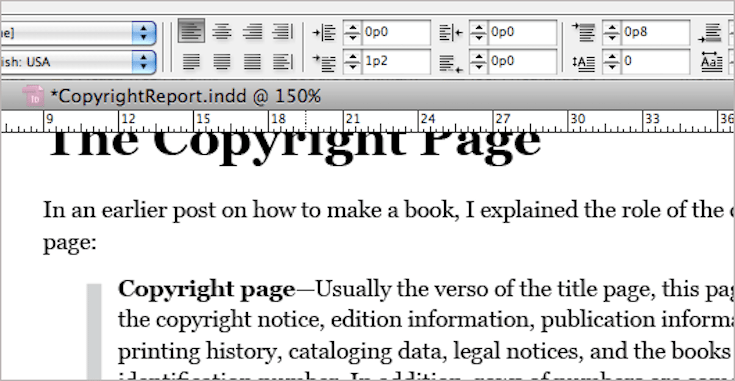Increase drop cap lines using the up arrow

point(612,56)
